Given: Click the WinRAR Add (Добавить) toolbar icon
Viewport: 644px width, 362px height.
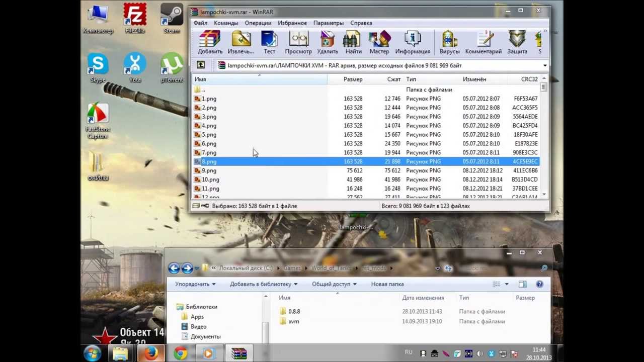Looking at the screenshot, I should (x=210, y=42).
